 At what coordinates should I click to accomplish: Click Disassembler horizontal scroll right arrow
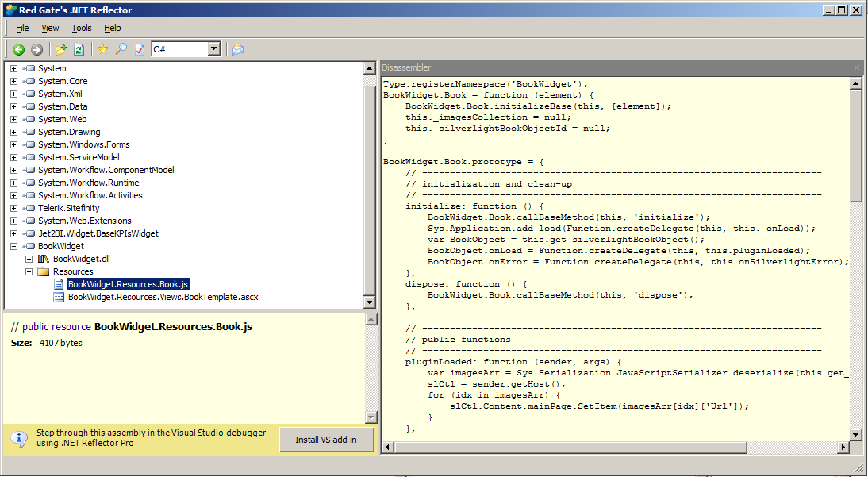[843, 447]
